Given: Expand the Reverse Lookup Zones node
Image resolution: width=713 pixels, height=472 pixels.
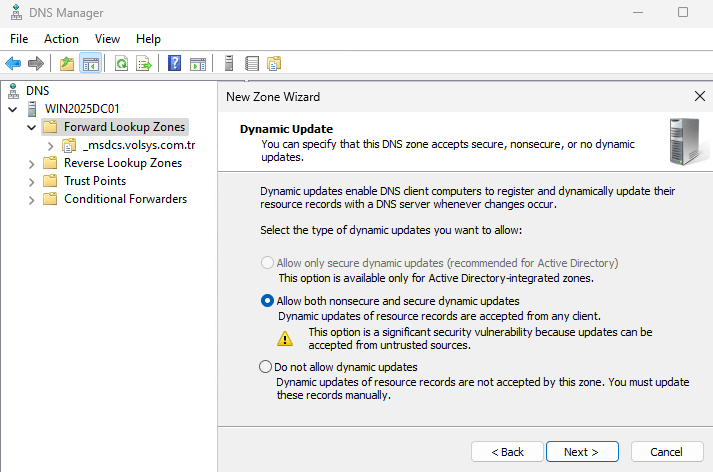Looking at the screenshot, I should point(31,163).
